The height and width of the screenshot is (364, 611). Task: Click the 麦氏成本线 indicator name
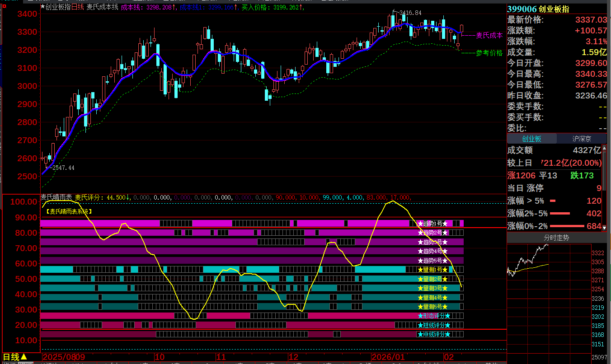click(x=102, y=7)
